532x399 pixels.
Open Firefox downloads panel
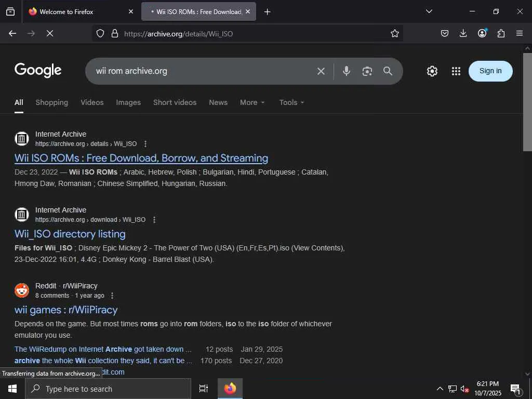click(x=463, y=33)
